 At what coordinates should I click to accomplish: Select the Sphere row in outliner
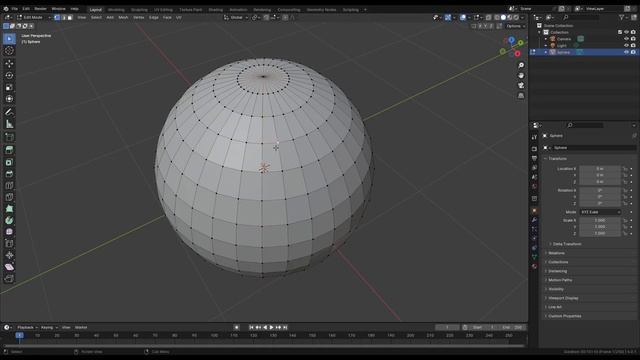click(x=584, y=52)
